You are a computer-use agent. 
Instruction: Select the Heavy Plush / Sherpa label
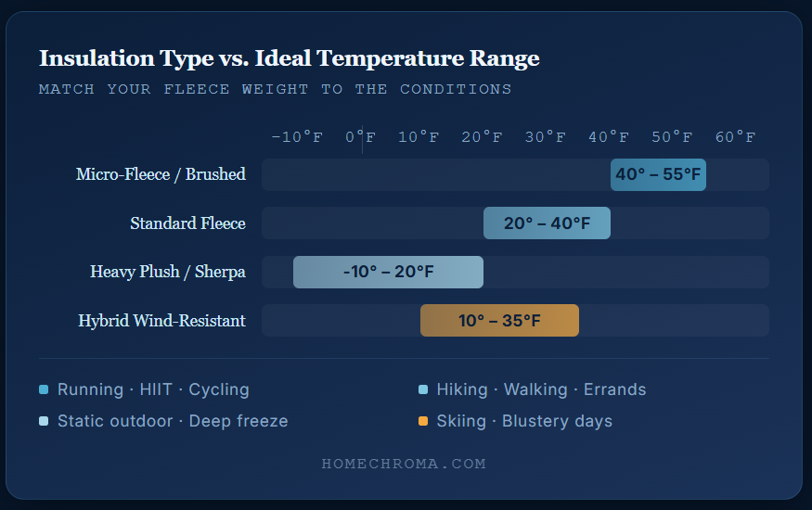[167, 272]
